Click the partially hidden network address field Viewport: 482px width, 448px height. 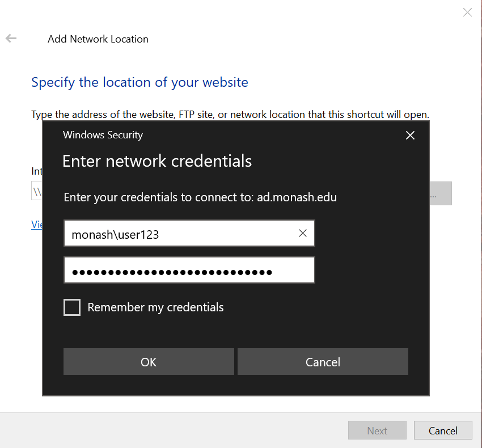[37, 192]
